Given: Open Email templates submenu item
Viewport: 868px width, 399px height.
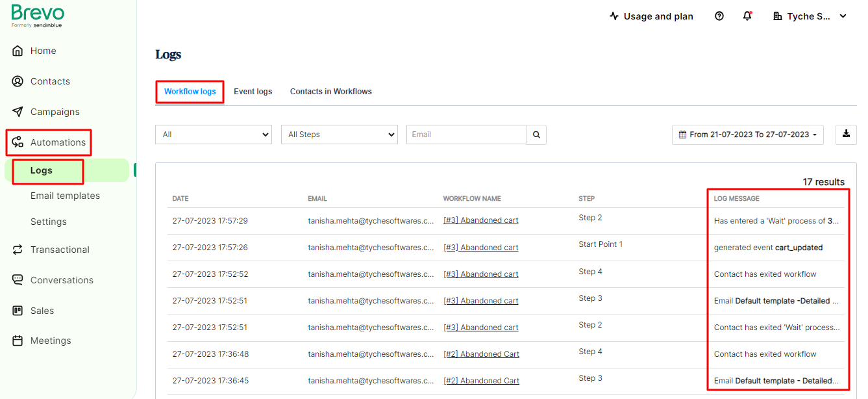Looking at the screenshot, I should tap(65, 196).
